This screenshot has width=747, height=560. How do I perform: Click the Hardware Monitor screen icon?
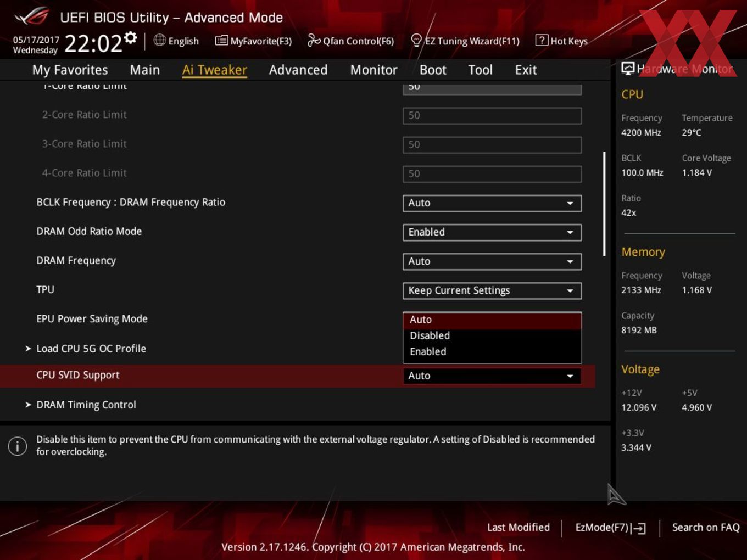pyautogui.click(x=628, y=69)
